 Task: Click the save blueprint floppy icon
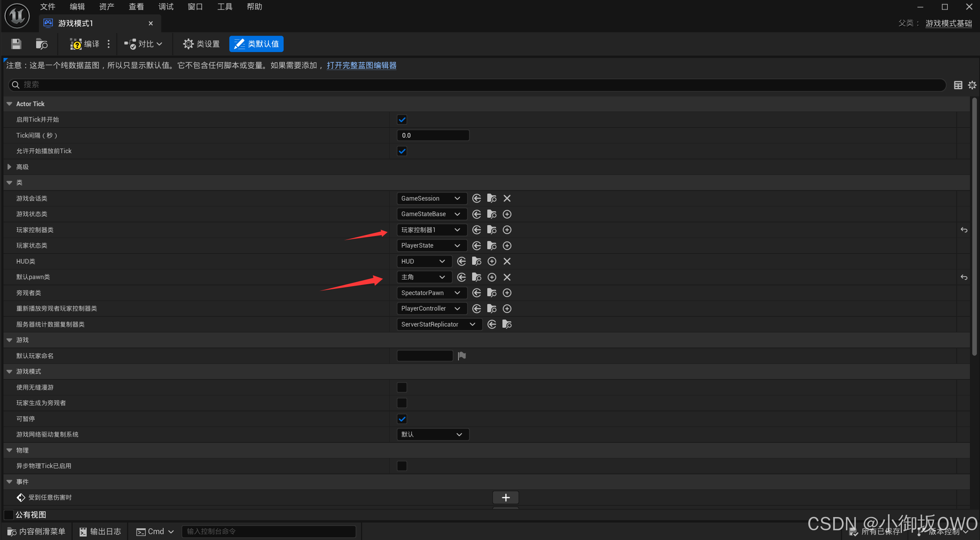(x=16, y=44)
